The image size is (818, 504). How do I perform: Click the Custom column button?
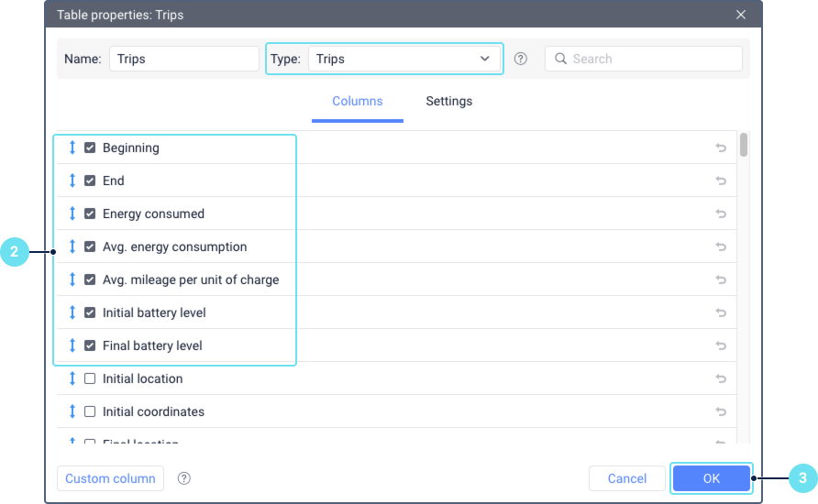(x=110, y=478)
